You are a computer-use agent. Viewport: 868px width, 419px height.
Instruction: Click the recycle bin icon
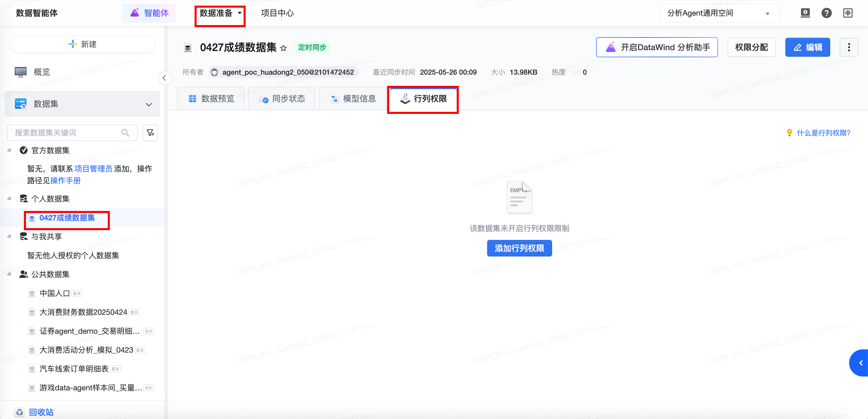pyautogui.click(x=19, y=412)
